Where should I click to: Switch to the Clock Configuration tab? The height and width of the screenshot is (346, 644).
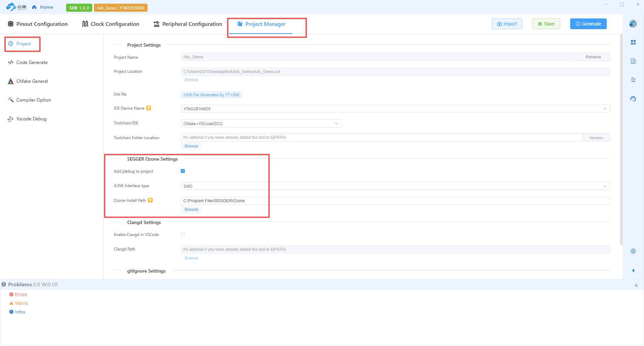point(111,24)
